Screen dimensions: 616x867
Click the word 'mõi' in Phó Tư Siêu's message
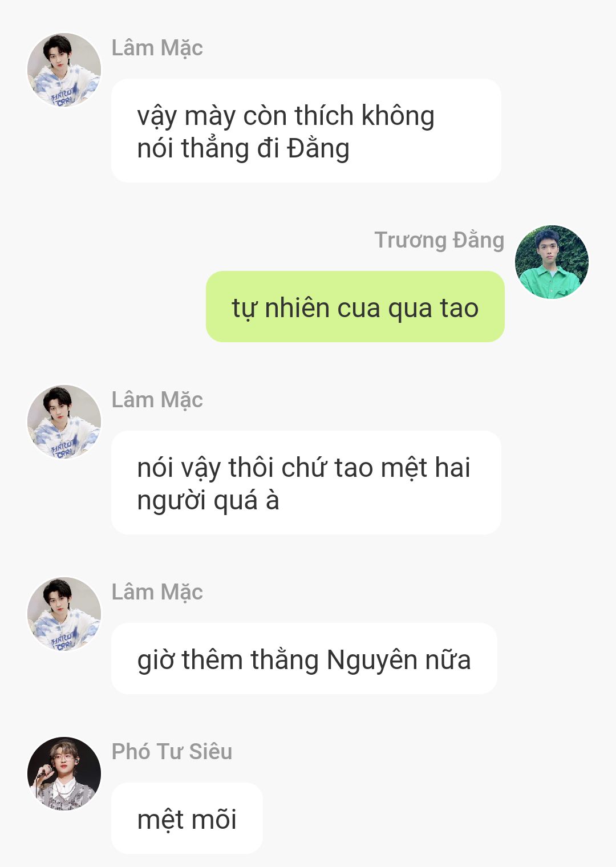(x=214, y=819)
